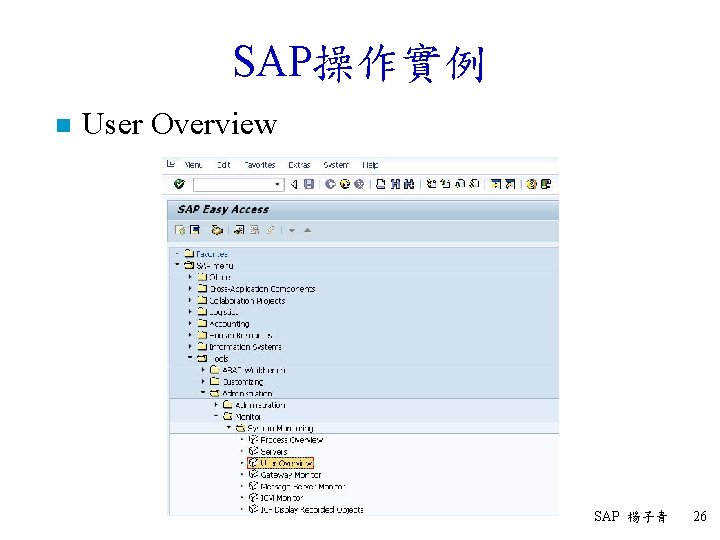
Task: Collapse the System Monitoring folder
Action: pyautogui.click(x=229, y=428)
